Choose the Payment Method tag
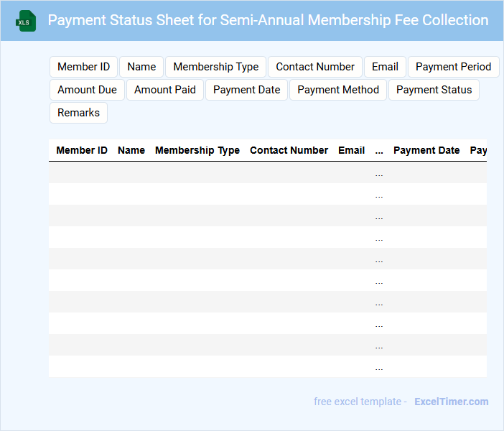The height and width of the screenshot is (431, 504). pos(338,90)
